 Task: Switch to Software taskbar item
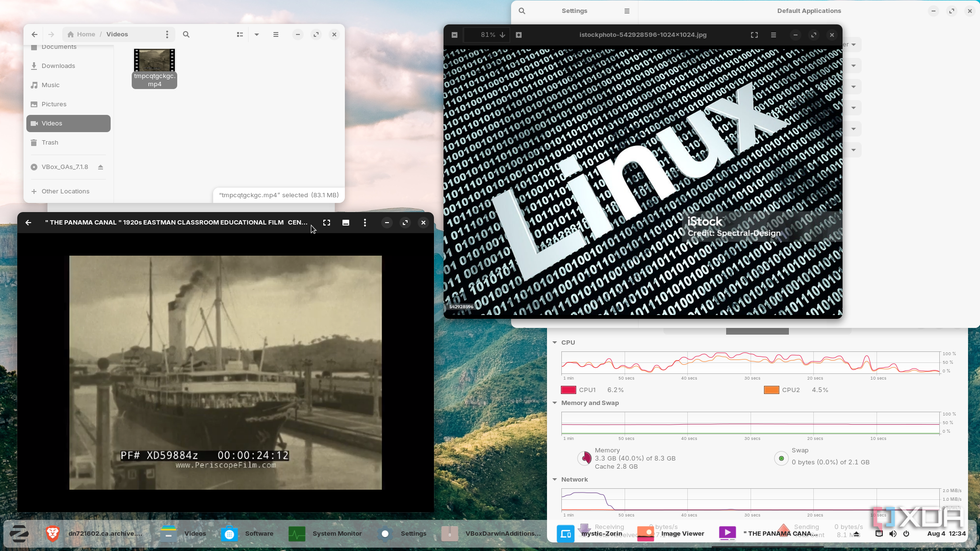[x=248, y=534]
